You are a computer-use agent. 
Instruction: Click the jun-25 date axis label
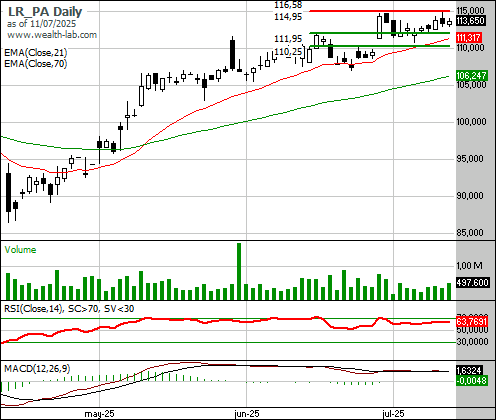click(x=247, y=414)
